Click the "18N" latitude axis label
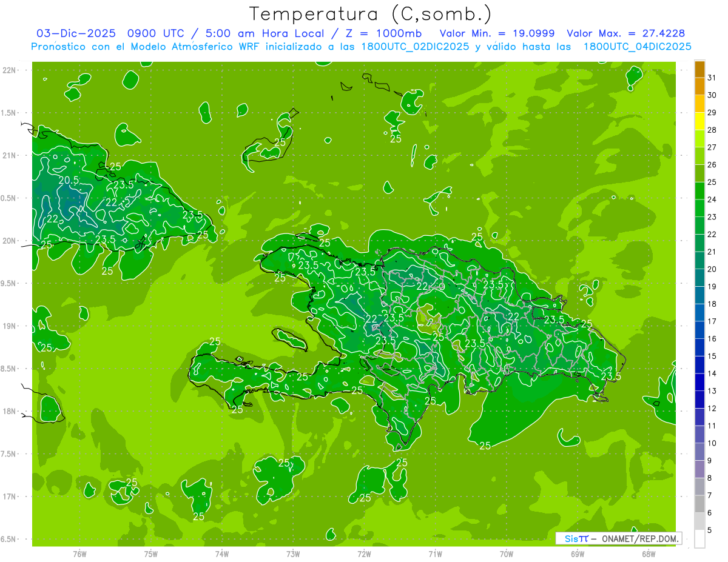Image resolution: width=728 pixels, height=562 pixels. 9,411
